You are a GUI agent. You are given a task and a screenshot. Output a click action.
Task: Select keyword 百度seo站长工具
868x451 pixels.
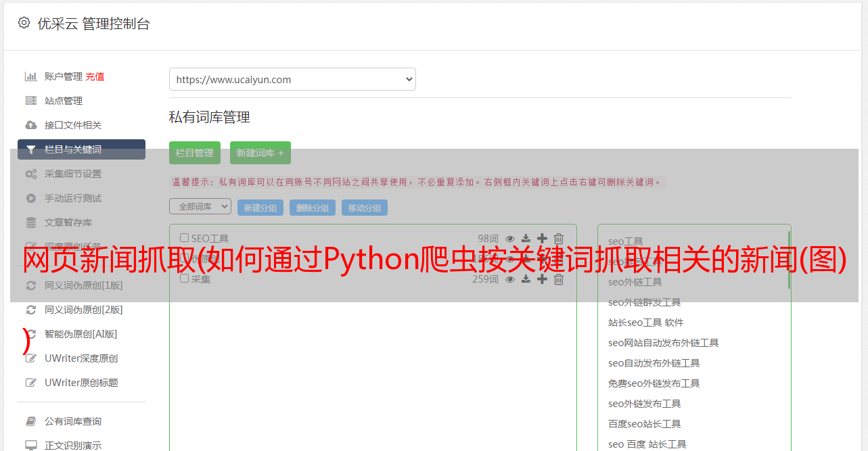pyautogui.click(x=645, y=424)
